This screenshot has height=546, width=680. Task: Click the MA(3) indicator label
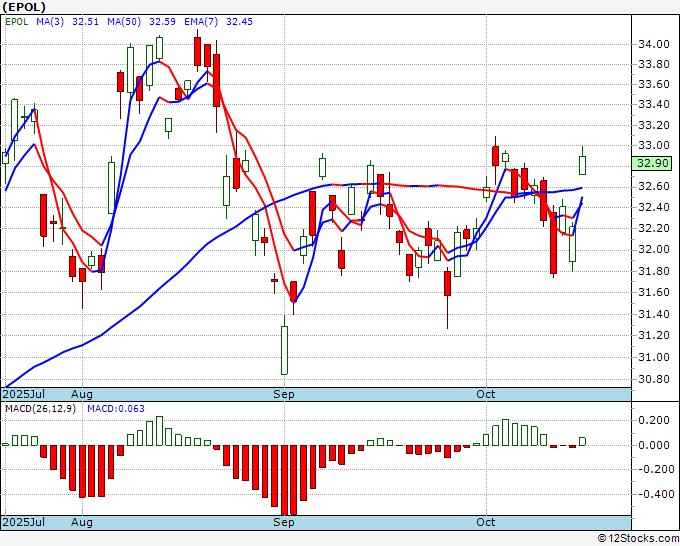click(x=50, y=22)
